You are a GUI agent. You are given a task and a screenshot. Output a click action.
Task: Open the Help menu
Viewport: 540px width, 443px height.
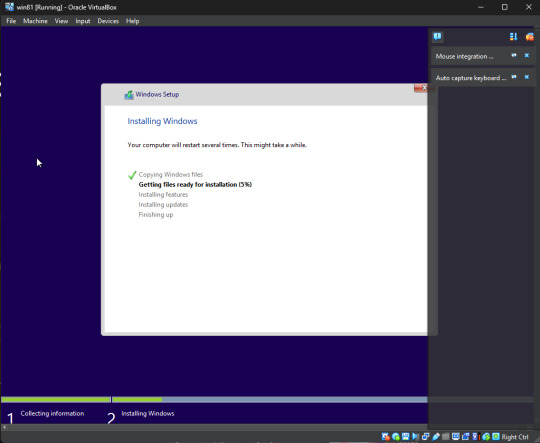coord(133,21)
